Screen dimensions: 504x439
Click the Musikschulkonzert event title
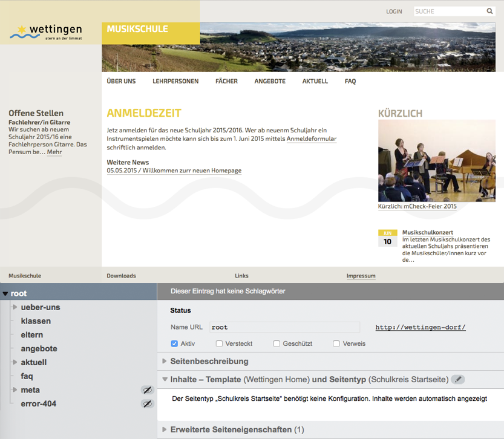tap(428, 232)
